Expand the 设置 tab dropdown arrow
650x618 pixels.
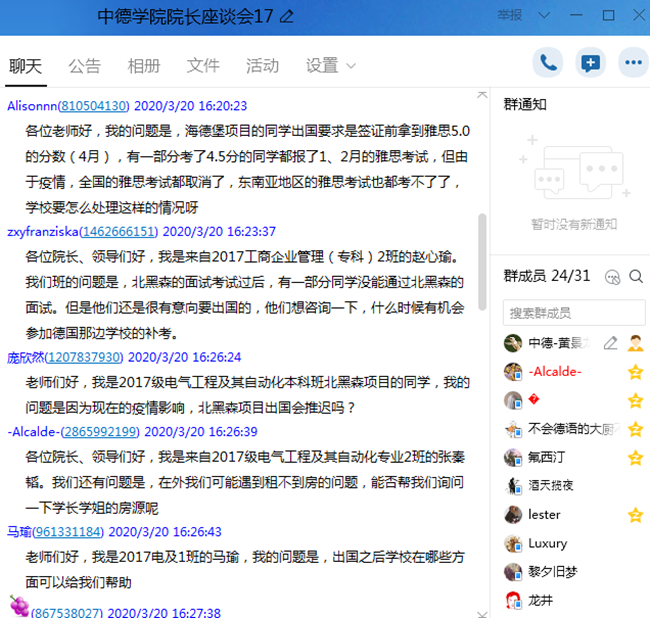click(351, 66)
